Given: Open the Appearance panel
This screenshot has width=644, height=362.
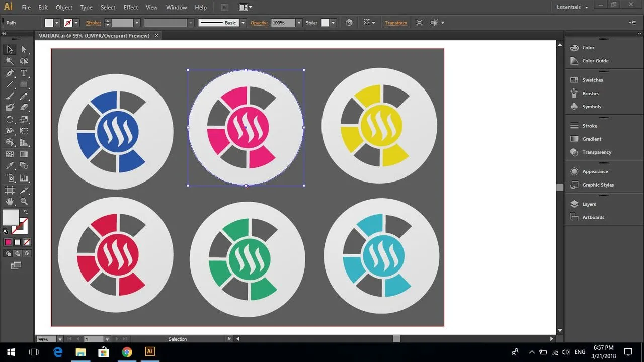Looking at the screenshot, I should (x=595, y=171).
